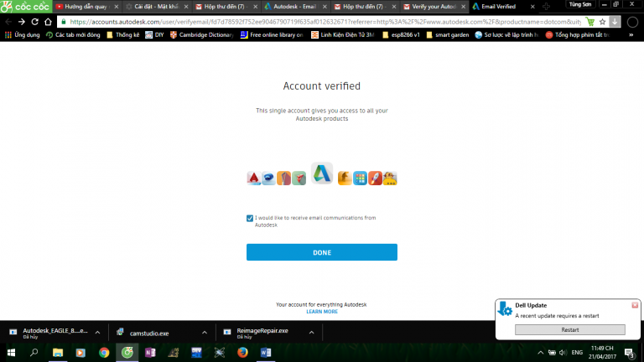Open the LEARN MORE link

[322, 312]
